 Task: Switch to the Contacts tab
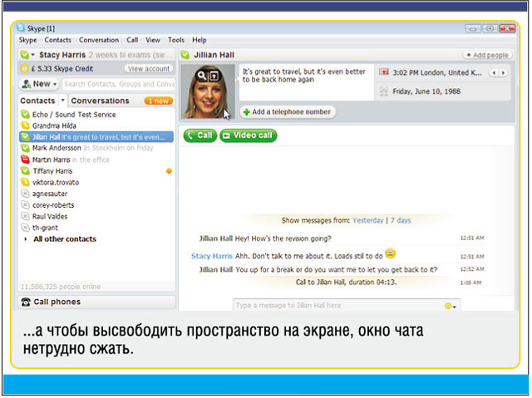pyautogui.click(x=37, y=101)
